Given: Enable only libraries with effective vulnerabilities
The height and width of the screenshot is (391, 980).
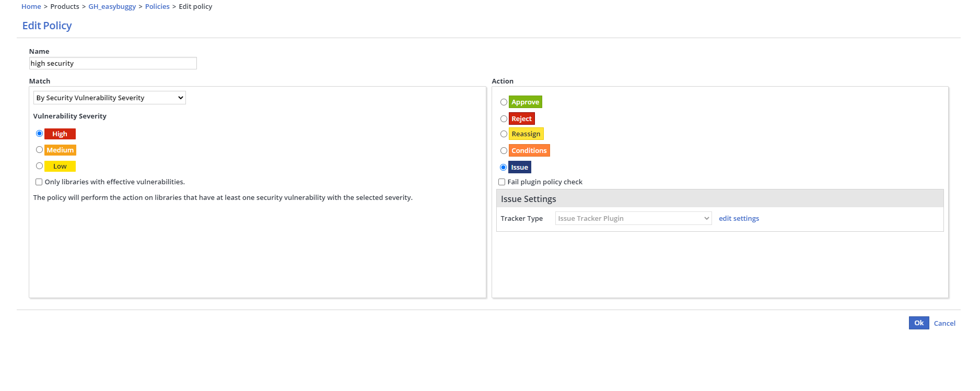Looking at the screenshot, I should click(x=39, y=182).
